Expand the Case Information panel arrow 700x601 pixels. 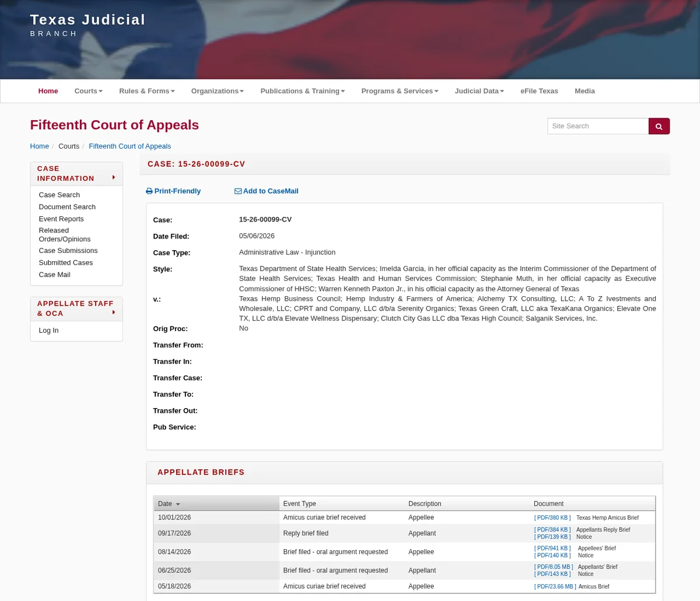(x=114, y=177)
